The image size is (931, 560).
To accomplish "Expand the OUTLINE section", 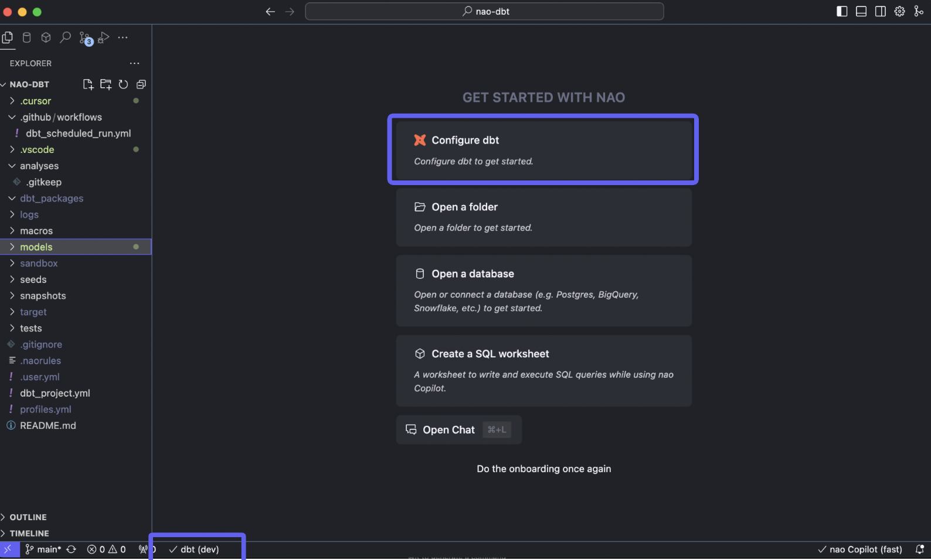I will pyautogui.click(x=76, y=517).
